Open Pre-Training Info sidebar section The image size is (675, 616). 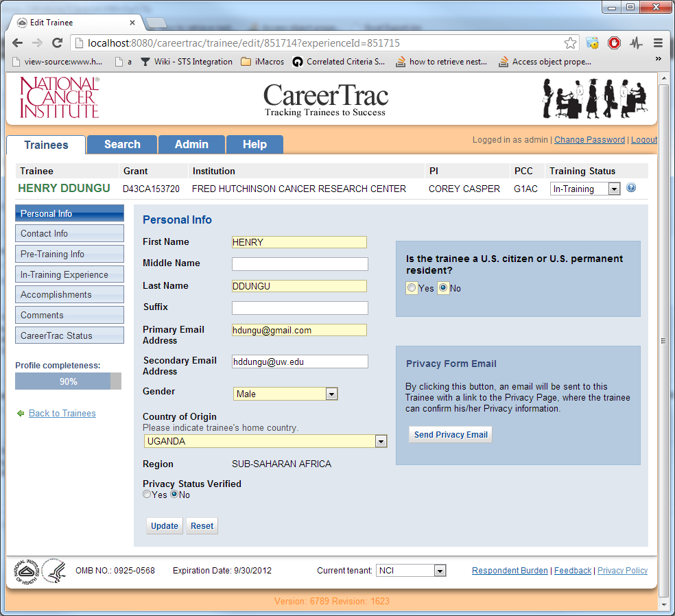pyautogui.click(x=70, y=254)
